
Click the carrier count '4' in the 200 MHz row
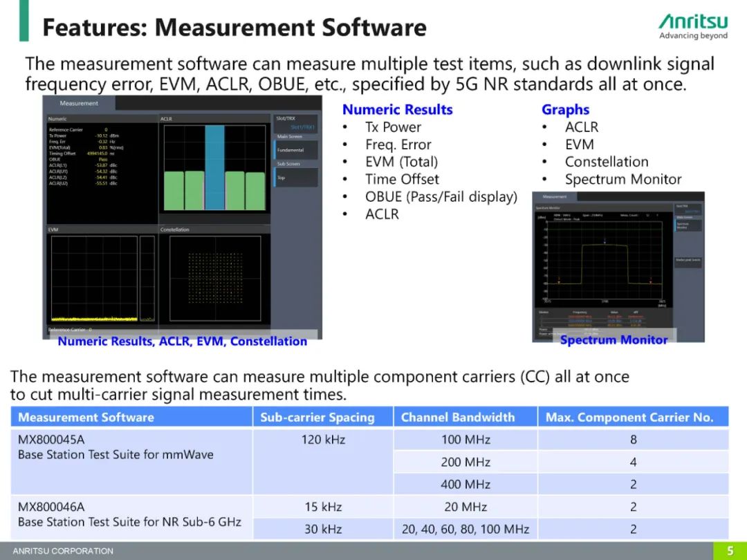(633, 461)
